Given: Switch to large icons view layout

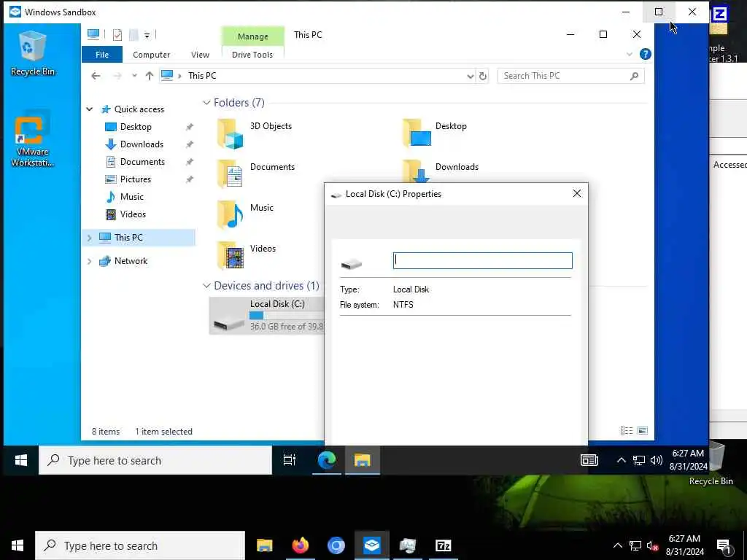Looking at the screenshot, I should pos(642,430).
